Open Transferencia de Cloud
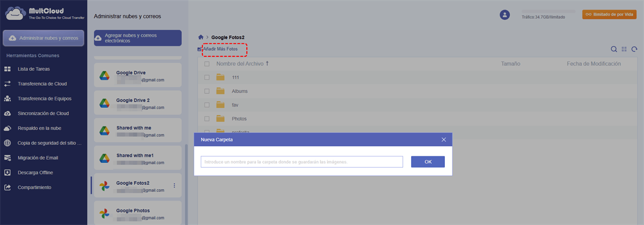 click(42, 84)
